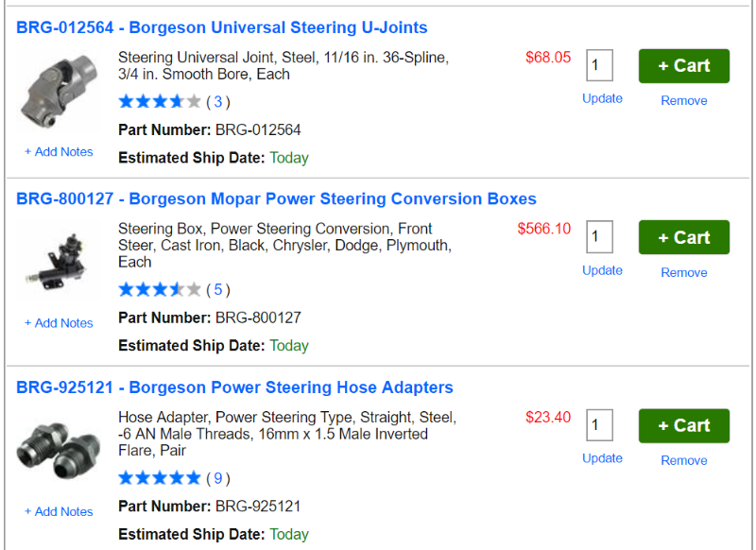Screen dimensions: 756x550
Task: Click quantity field for the hose adapters
Action: pyautogui.click(x=599, y=425)
